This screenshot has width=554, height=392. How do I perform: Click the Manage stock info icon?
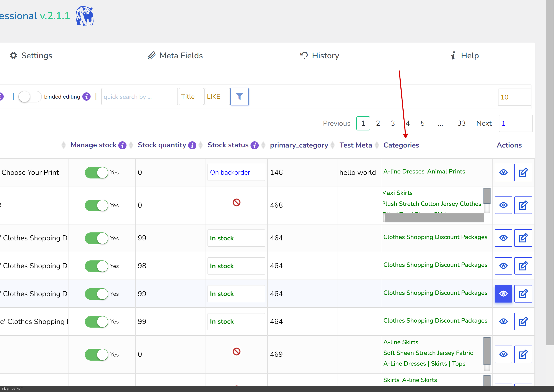click(122, 145)
